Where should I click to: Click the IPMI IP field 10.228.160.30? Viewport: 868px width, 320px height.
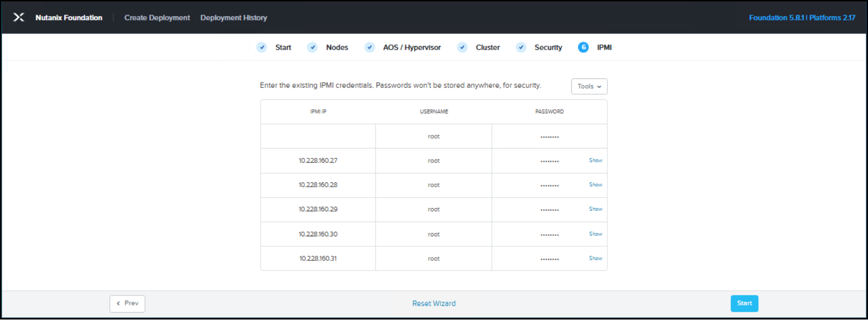click(318, 234)
